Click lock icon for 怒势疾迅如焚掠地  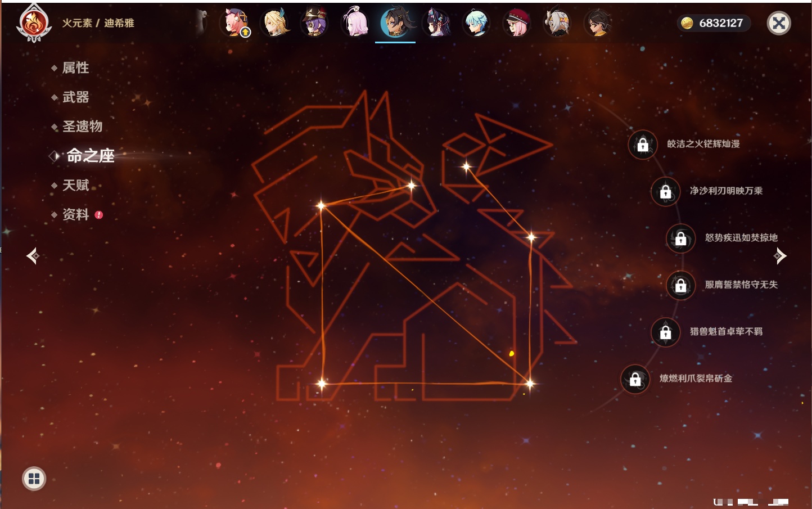(681, 238)
